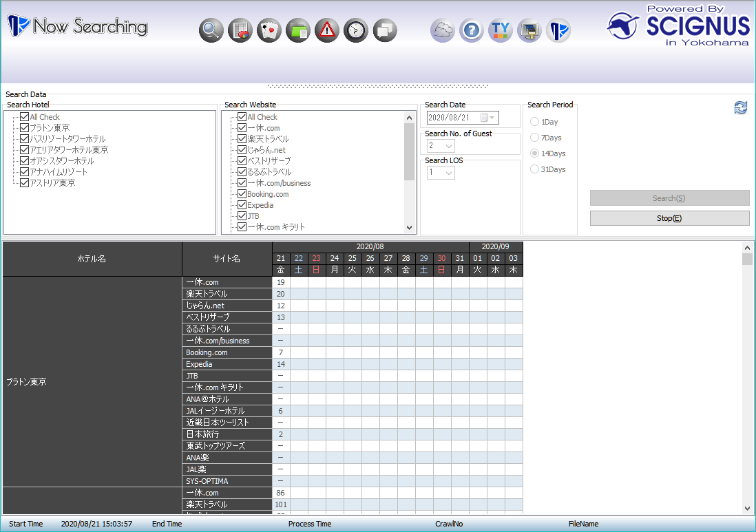This screenshot has width=756, height=532.
Task: Click the blue question mark help icon
Action: [472, 30]
